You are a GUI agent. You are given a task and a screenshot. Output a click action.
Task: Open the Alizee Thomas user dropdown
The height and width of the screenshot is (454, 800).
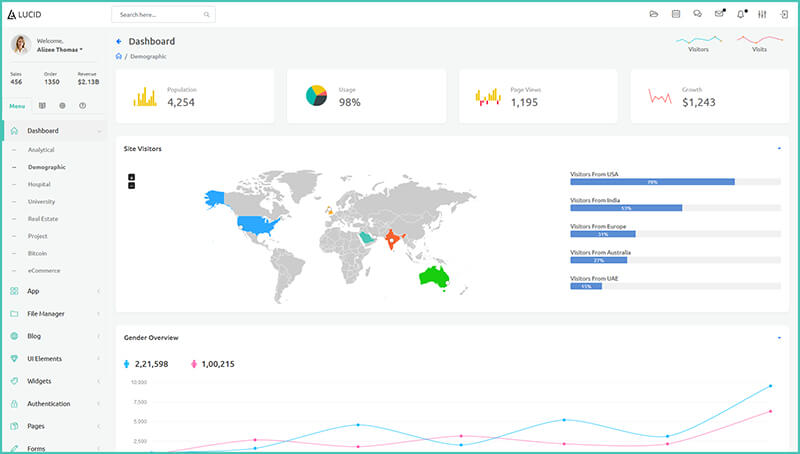coord(59,49)
